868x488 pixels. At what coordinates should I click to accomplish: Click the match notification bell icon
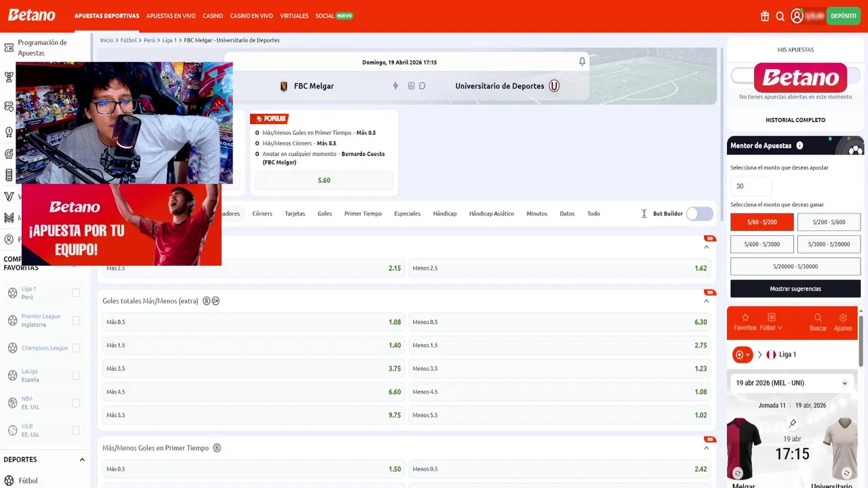pyautogui.click(x=582, y=62)
